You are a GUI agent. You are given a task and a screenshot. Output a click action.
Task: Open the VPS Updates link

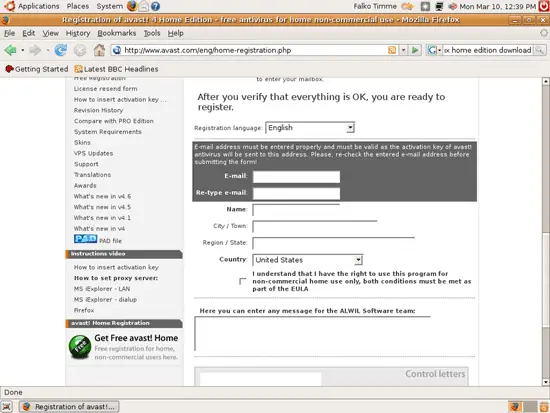93,153
